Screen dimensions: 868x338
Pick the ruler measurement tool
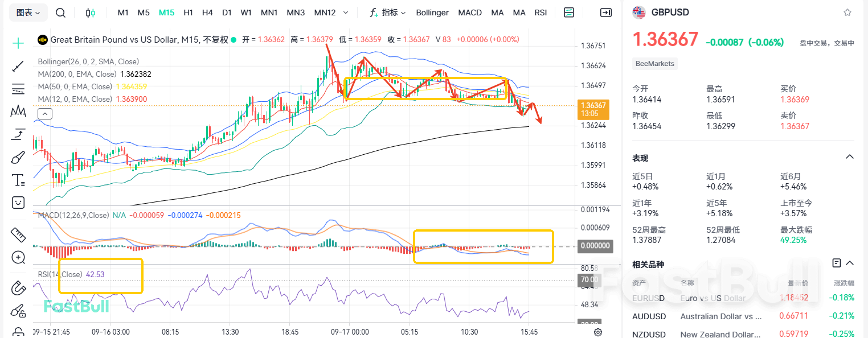[x=18, y=234]
